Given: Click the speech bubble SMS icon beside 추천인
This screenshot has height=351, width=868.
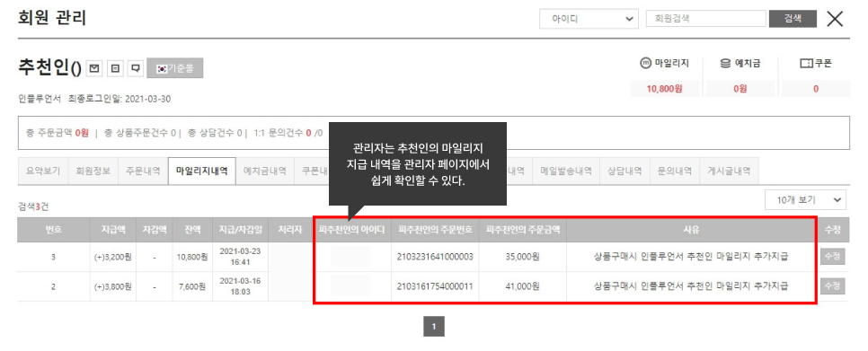Looking at the screenshot, I should tap(135, 68).
